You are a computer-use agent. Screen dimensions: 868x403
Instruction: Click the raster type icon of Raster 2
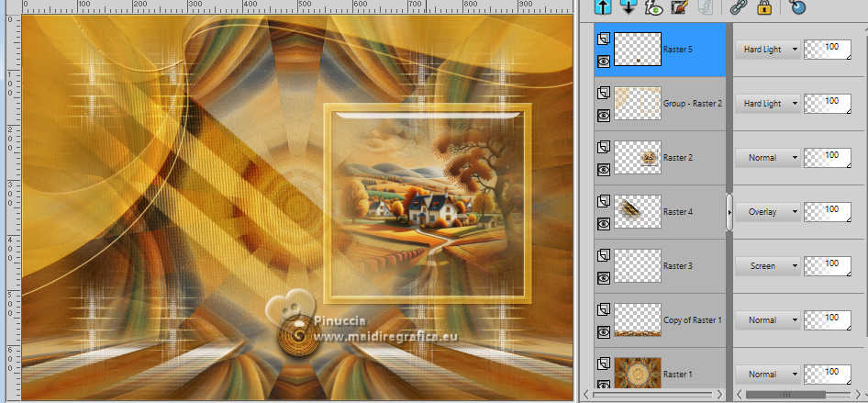(x=604, y=147)
